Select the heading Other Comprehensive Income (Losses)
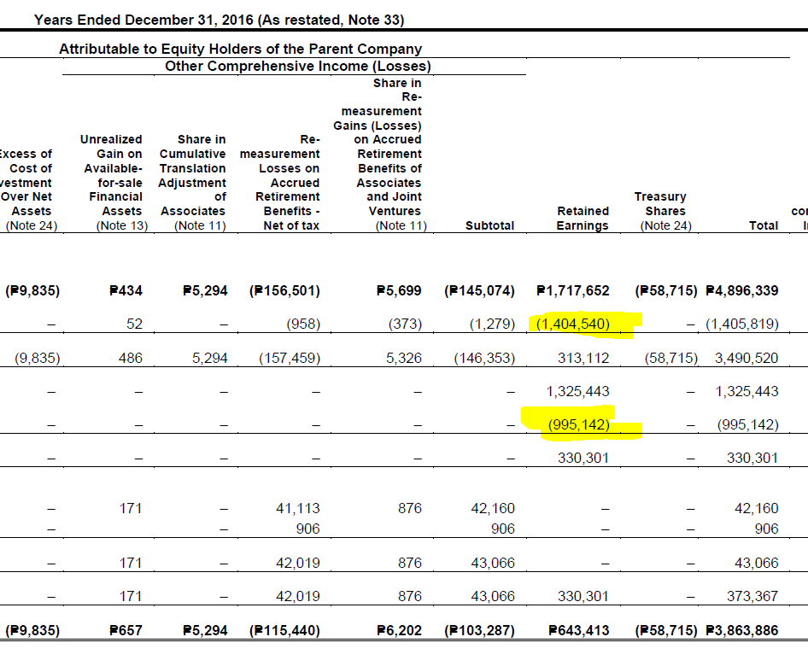Viewport: 808px width, 672px height. point(296,66)
